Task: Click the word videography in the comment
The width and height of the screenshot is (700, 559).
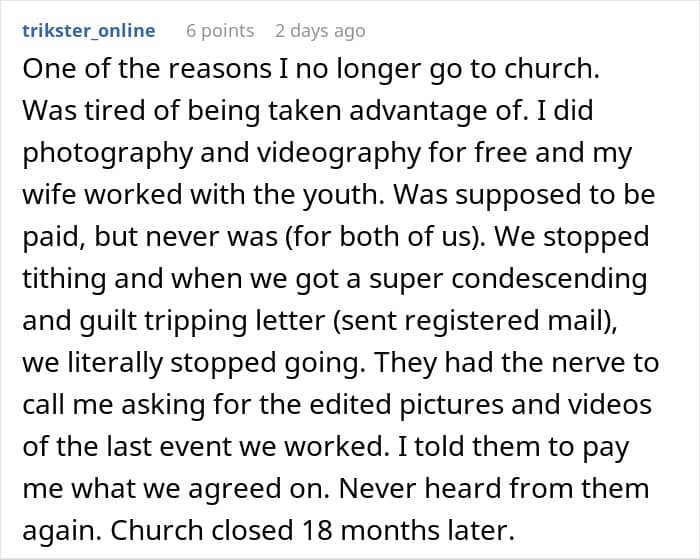Action: (x=338, y=154)
